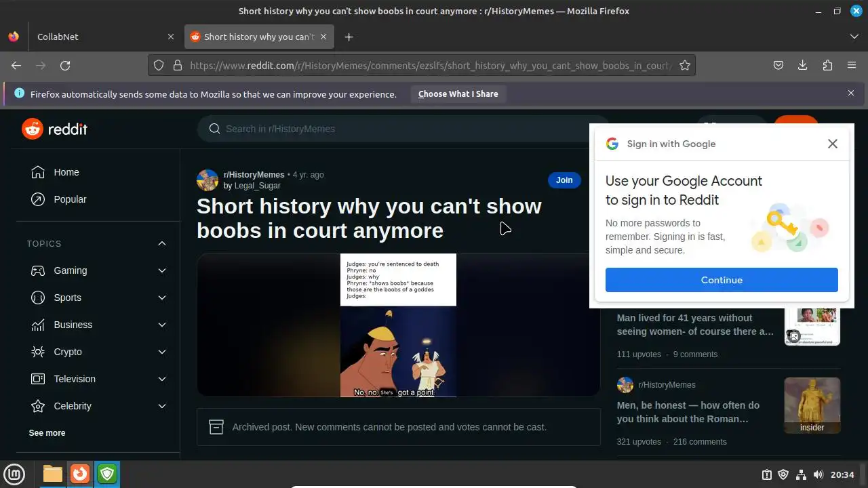Image resolution: width=868 pixels, height=488 pixels.
Task: Click the Firefox taskbar icon
Action: (x=80, y=474)
